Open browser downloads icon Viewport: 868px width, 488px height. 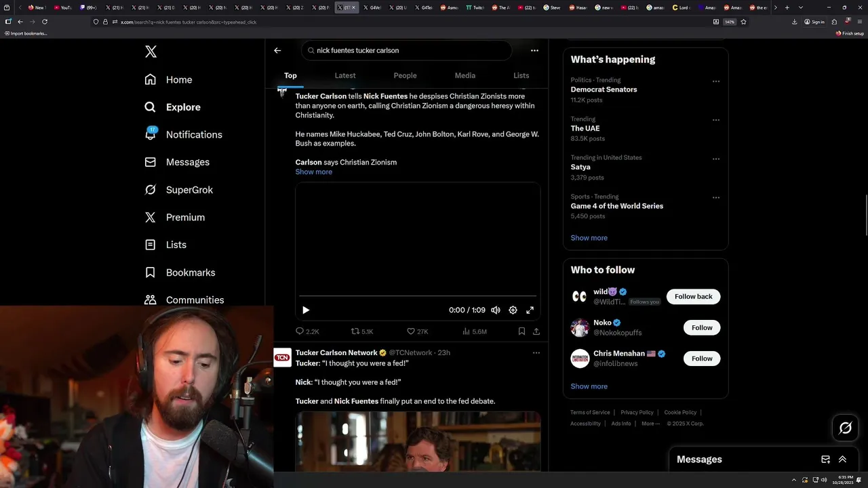(x=794, y=22)
